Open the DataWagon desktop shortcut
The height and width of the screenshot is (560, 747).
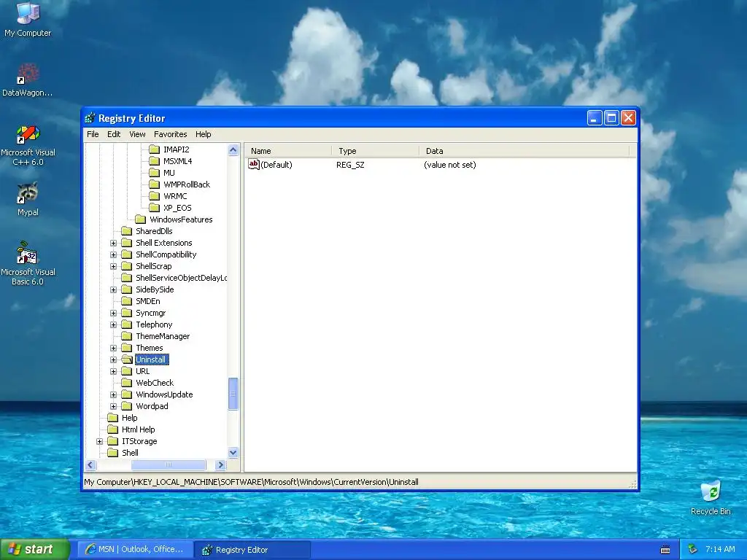click(27, 79)
